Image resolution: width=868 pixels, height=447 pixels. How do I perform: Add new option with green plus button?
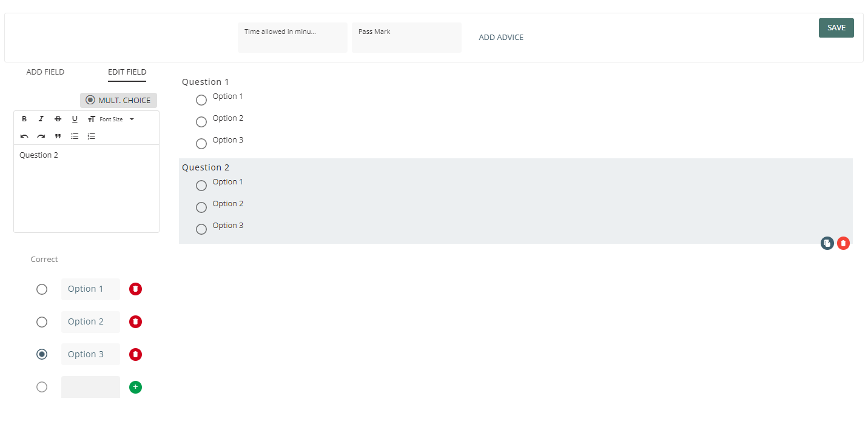click(135, 387)
